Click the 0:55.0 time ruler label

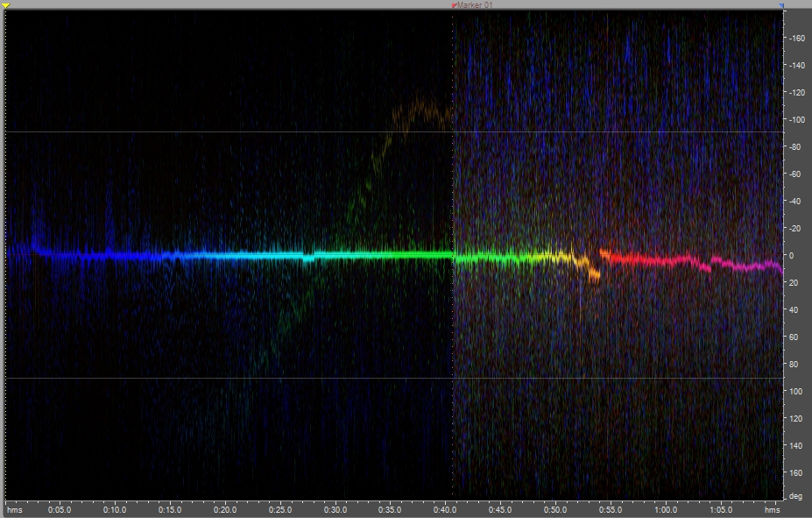pos(611,510)
